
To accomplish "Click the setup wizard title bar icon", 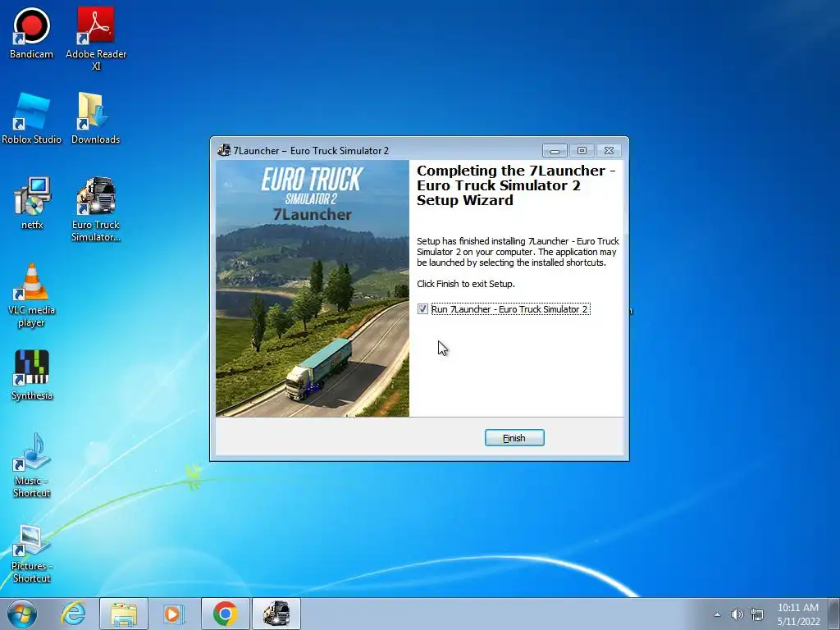I will coord(224,151).
